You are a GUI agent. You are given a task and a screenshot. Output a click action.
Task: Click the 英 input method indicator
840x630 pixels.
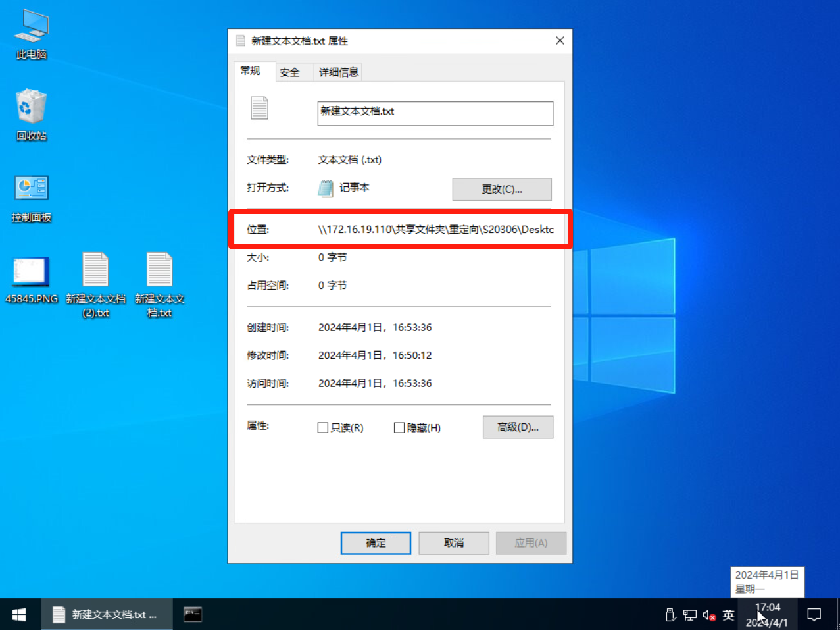coord(728,615)
